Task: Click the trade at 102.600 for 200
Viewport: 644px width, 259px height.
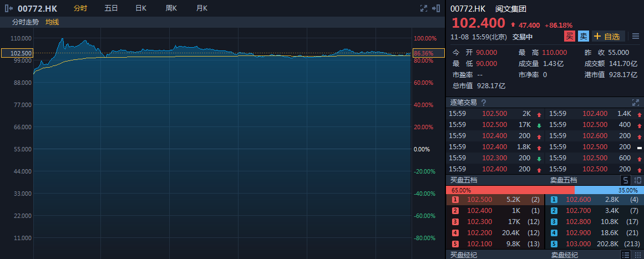Action: click(596, 136)
